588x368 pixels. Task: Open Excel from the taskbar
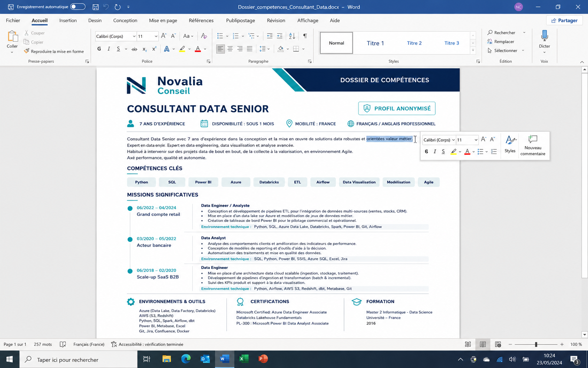tap(244, 359)
